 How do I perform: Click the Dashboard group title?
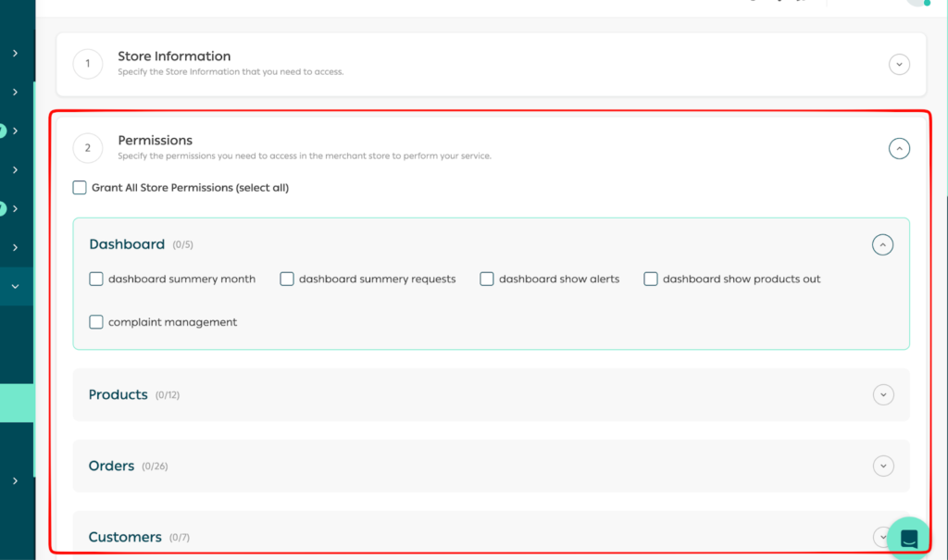pos(127,244)
